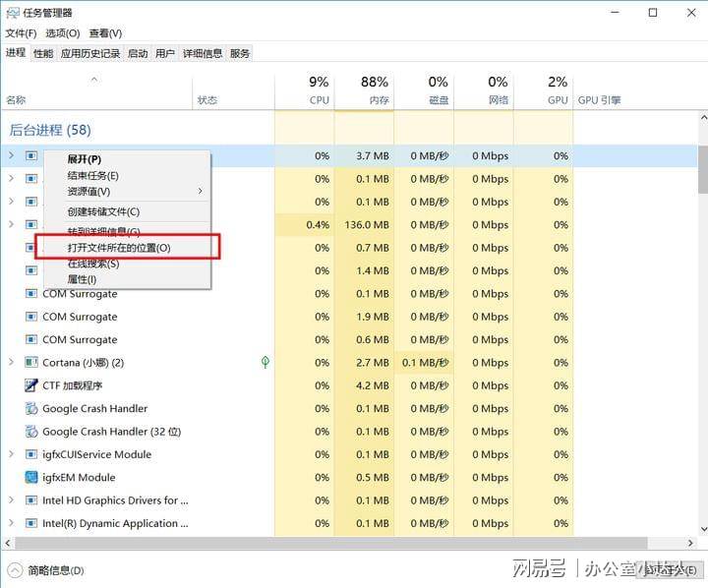Switch to the 用户 tab

click(165, 54)
